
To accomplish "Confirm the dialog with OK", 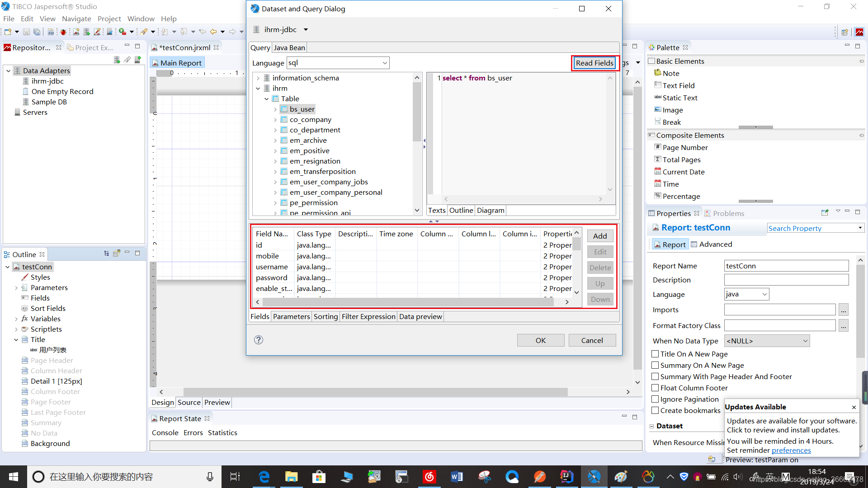I will click(x=541, y=340).
